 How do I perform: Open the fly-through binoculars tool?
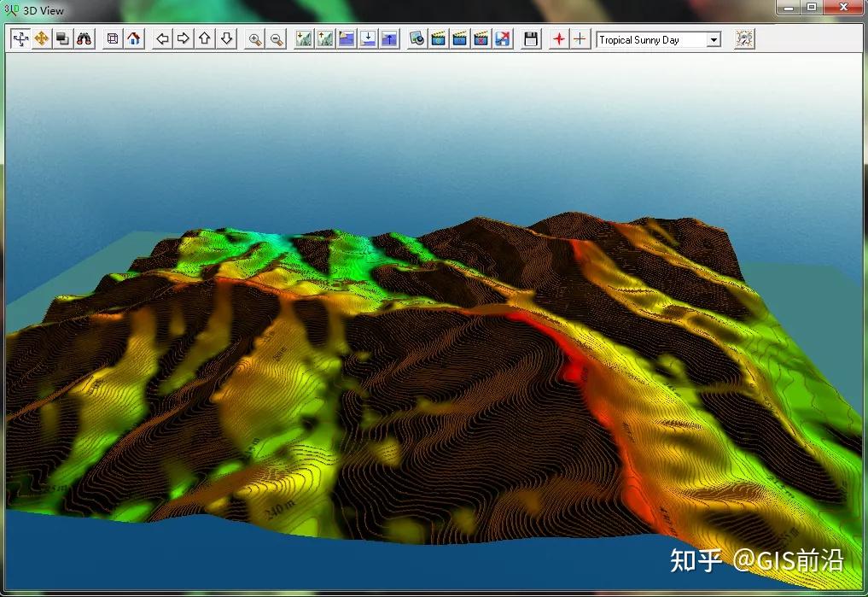83,38
